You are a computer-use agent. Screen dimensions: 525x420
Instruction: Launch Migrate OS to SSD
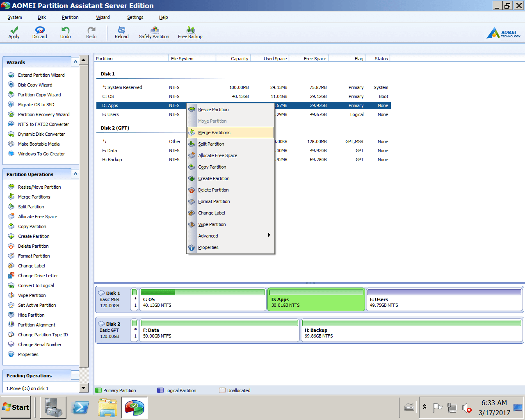coord(31,105)
